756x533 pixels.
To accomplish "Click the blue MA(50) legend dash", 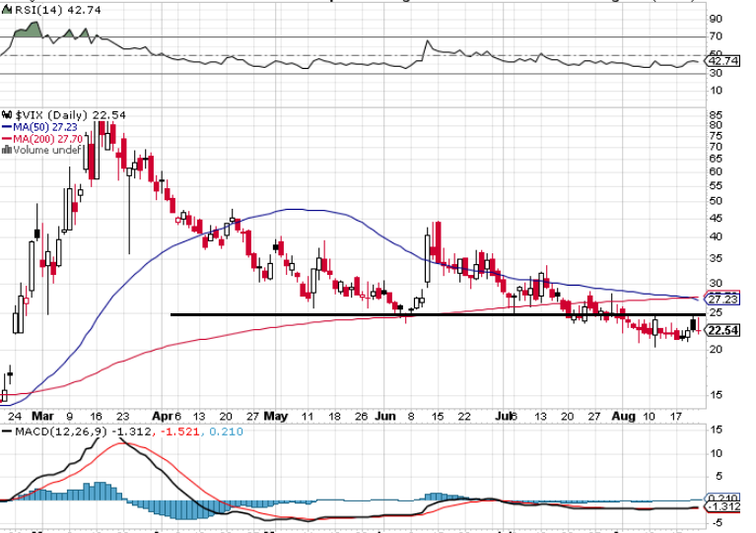I will (x=5, y=127).
